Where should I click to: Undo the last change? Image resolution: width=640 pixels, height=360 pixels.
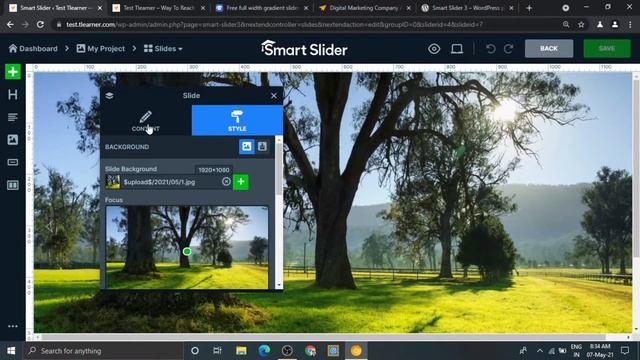pos(491,49)
